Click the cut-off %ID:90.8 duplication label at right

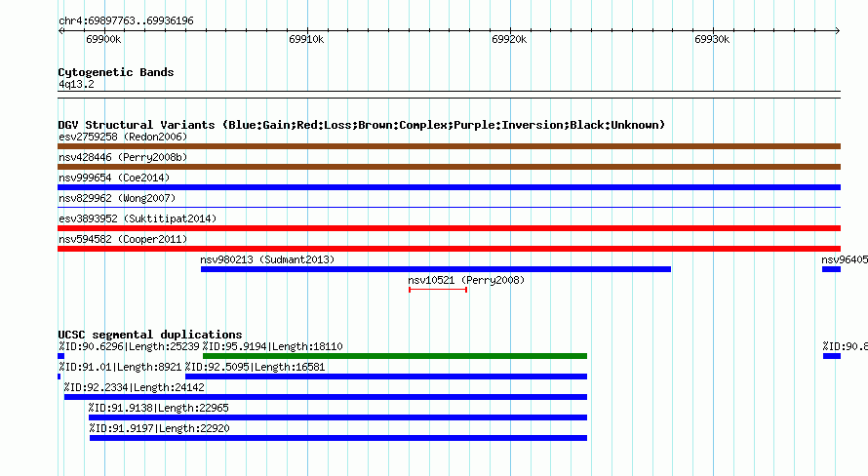[x=845, y=346]
